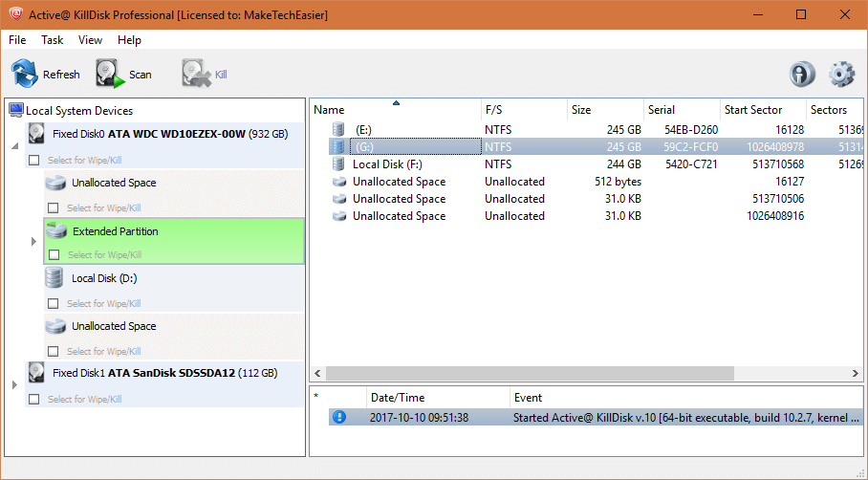Sort list by F/S column header

tap(524, 110)
